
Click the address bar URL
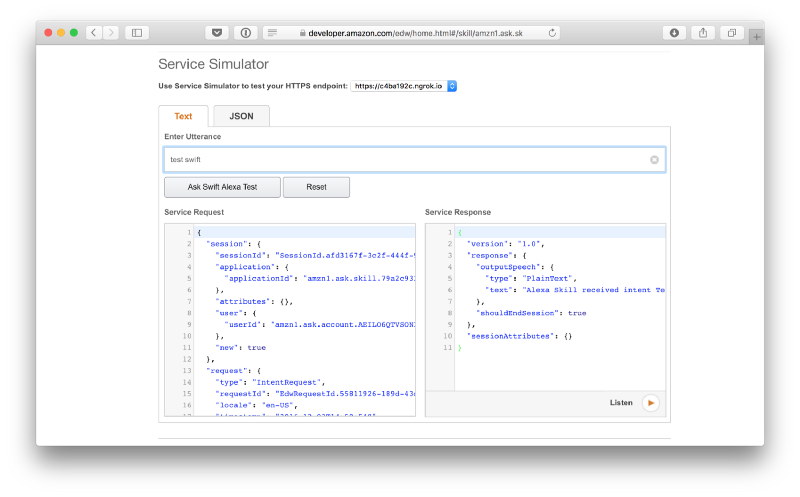[415, 33]
